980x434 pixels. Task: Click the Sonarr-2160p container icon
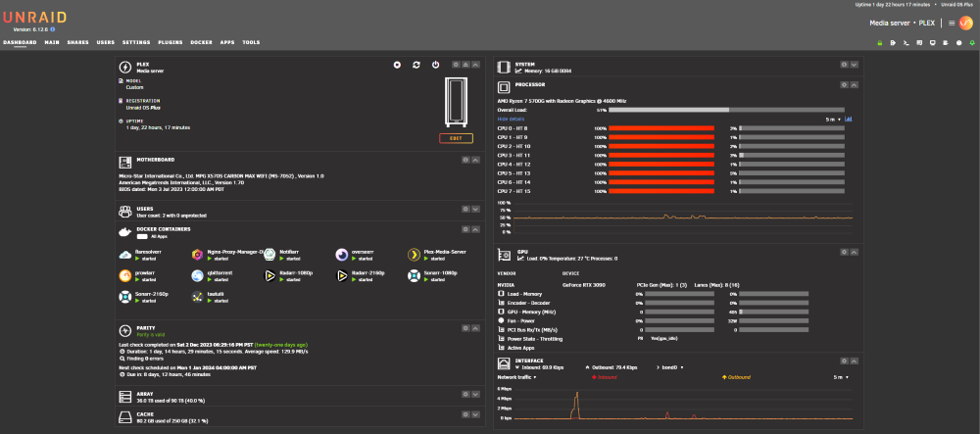(x=125, y=296)
